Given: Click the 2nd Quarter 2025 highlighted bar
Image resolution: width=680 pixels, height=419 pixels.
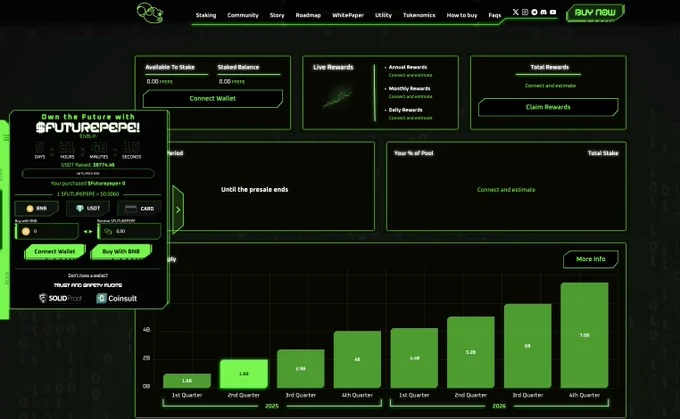Looking at the screenshot, I should tap(244, 374).
